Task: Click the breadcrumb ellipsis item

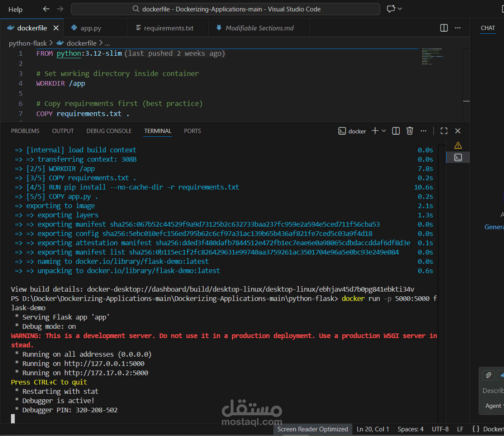Action: click(107, 43)
